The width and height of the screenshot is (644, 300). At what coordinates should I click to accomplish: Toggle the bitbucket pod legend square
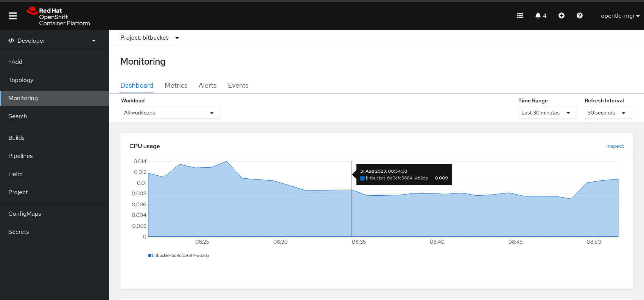pyautogui.click(x=150, y=255)
